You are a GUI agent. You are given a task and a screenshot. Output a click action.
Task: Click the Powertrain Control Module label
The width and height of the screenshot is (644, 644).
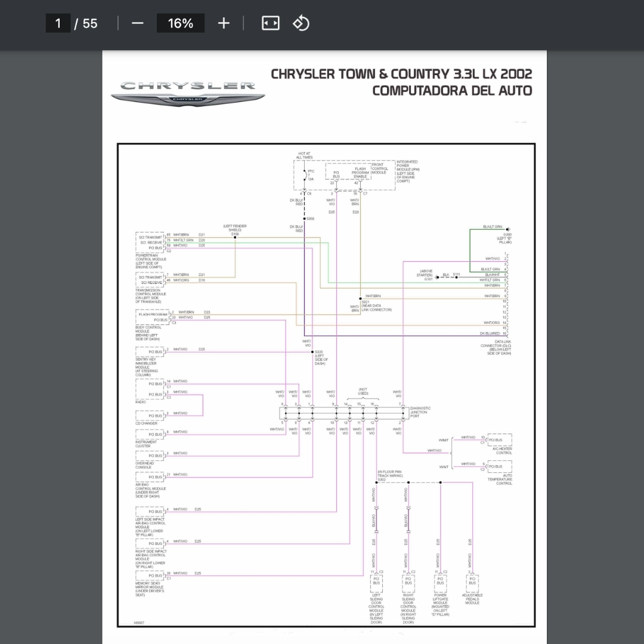click(151, 261)
